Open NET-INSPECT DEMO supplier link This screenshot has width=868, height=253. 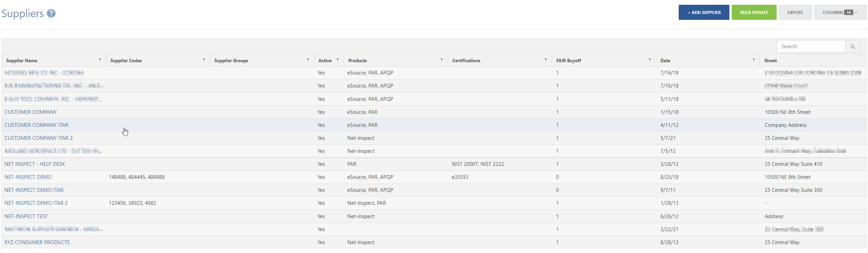coord(28,177)
